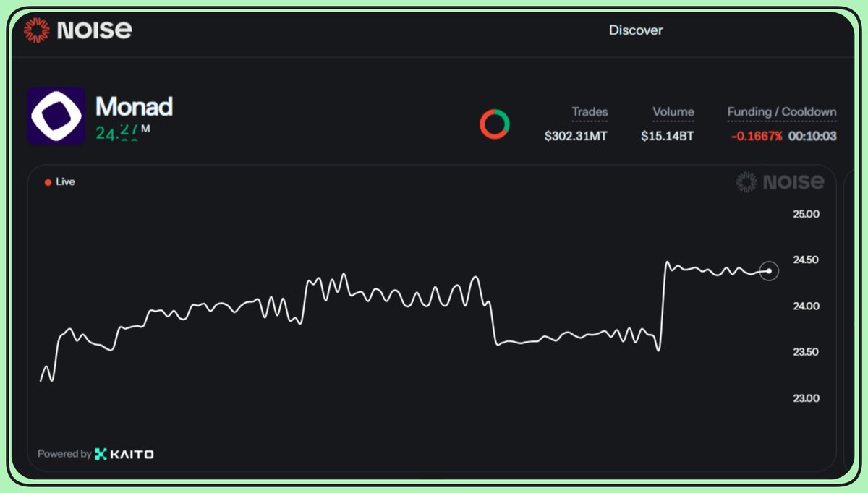Click the Volume label
Viewport: 868px width, 493px height.
(673, 112)
